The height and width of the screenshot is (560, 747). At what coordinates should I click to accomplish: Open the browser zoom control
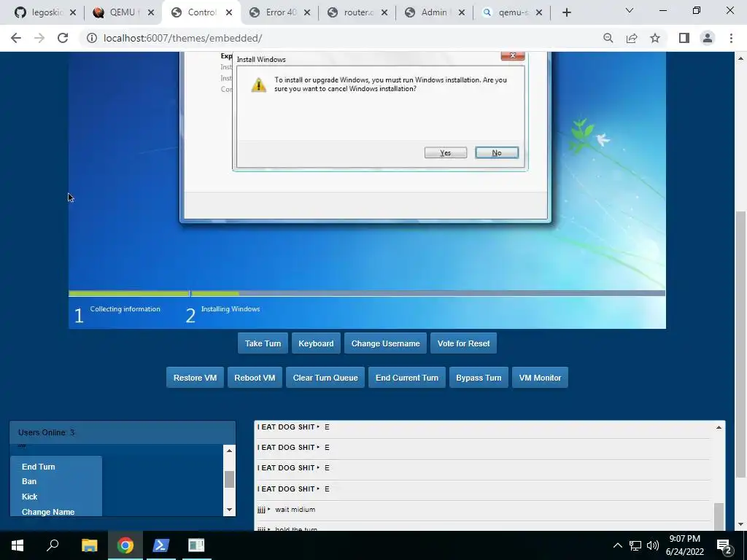(608, 38)
